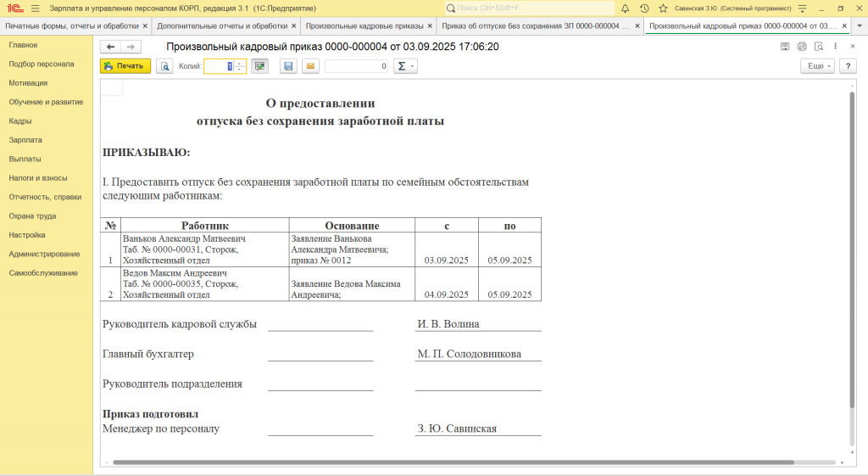Select signature name М. П. Солодовникова
The width and height of the screenshot is (868, 476).
click(x=470, y=354)
